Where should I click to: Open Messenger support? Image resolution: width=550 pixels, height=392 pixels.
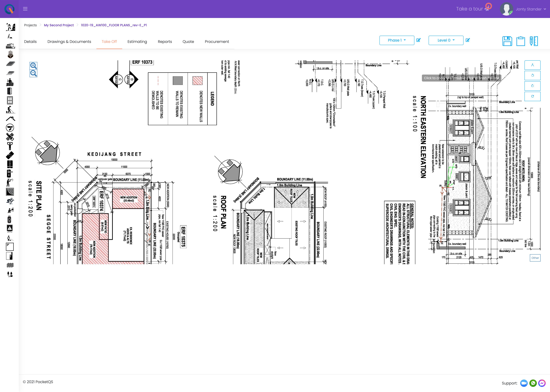pos(542,383)
